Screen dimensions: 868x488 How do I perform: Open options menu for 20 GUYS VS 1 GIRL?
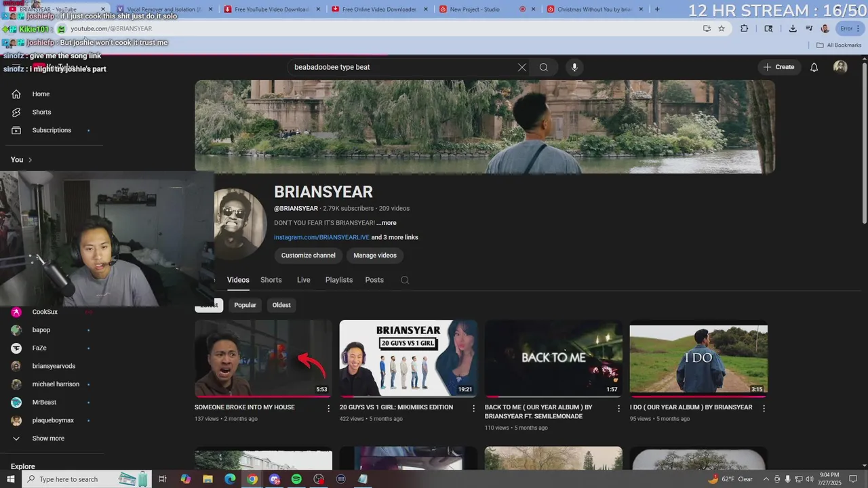[x=473, y=409]
